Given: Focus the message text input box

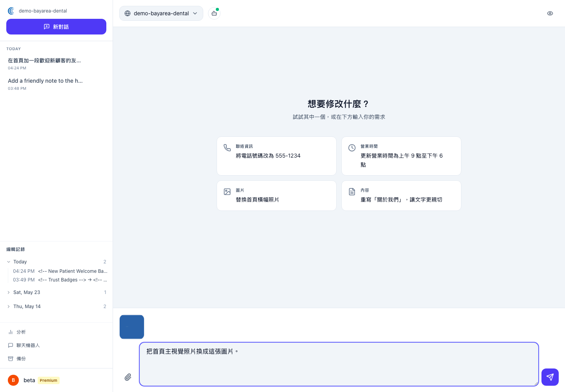Looking at the screenshot, I should (339, 364).
